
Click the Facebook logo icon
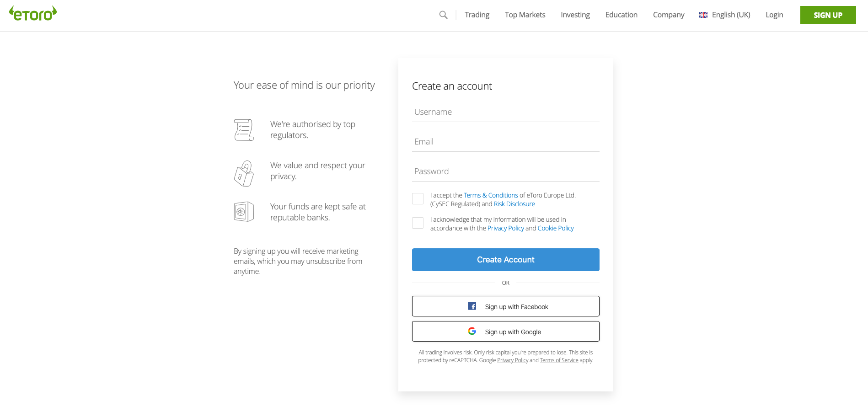coord(472,306)
